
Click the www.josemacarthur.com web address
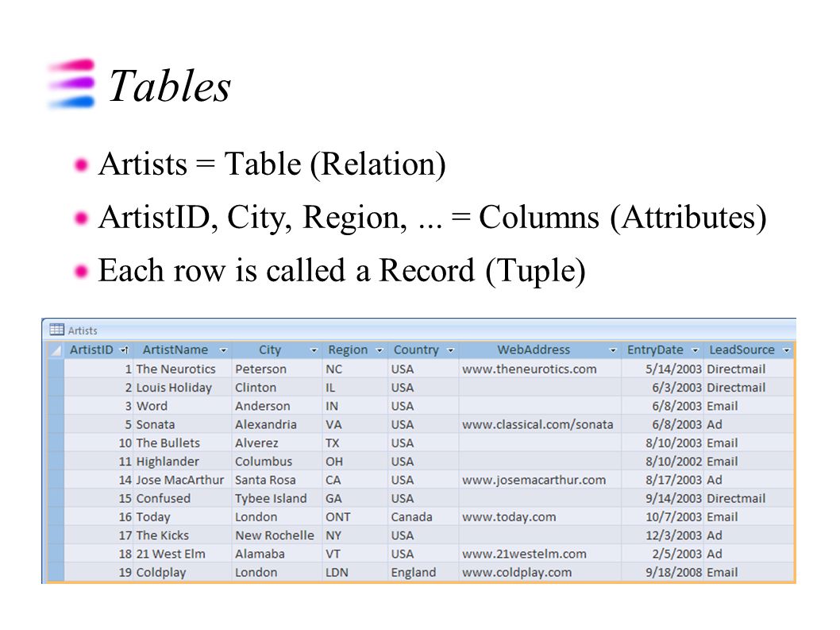534,480
